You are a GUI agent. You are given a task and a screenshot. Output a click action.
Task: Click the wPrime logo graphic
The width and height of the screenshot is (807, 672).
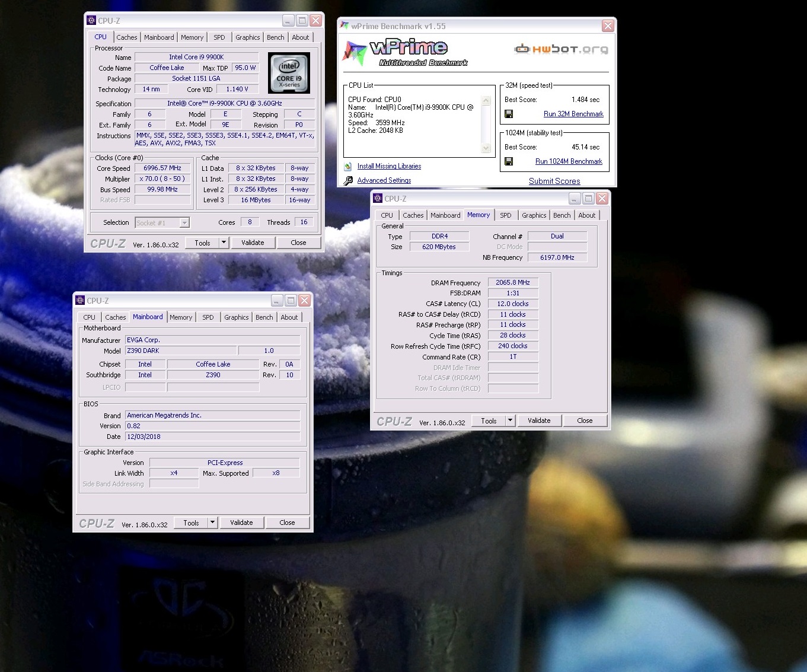[404, 53]
